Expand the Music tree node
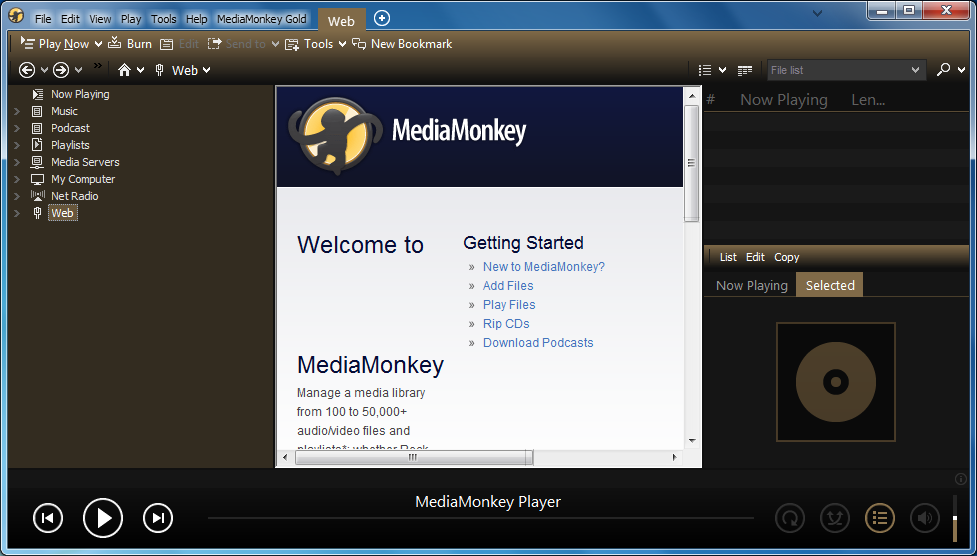 (x=17, y=112)
